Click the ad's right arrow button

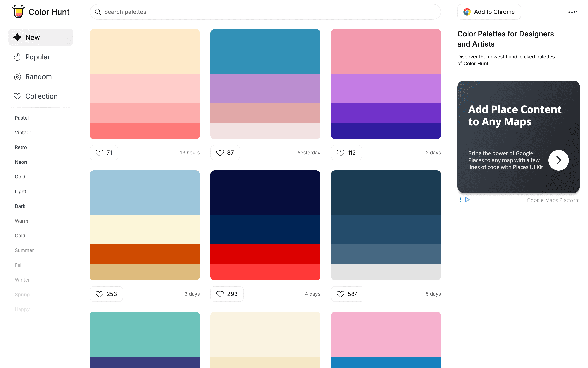click(x=558, y=160)
